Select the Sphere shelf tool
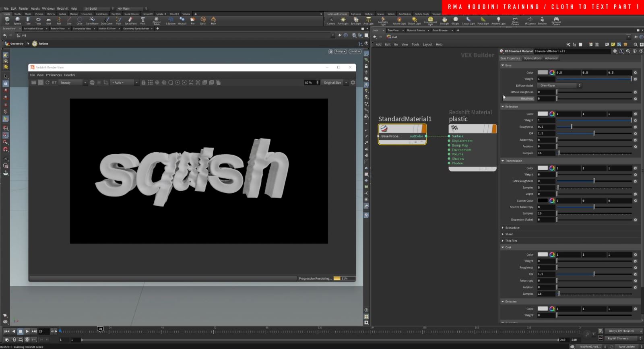 coord(17,20)
